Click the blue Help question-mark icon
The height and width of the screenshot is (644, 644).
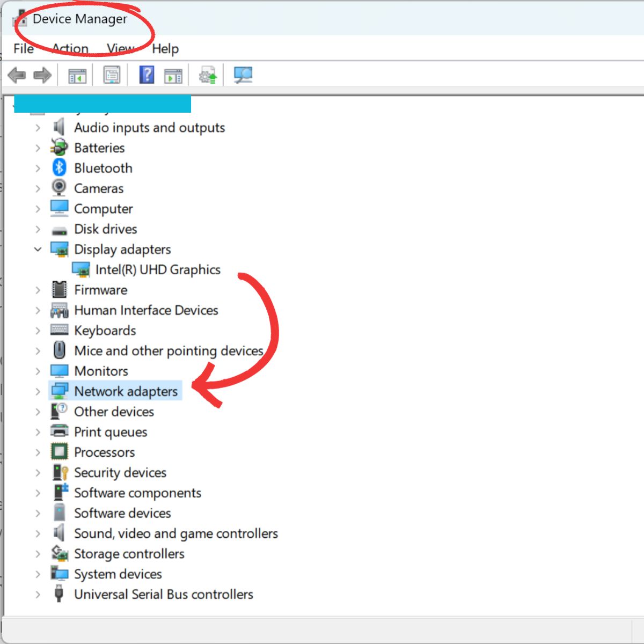tap(147, 75)
